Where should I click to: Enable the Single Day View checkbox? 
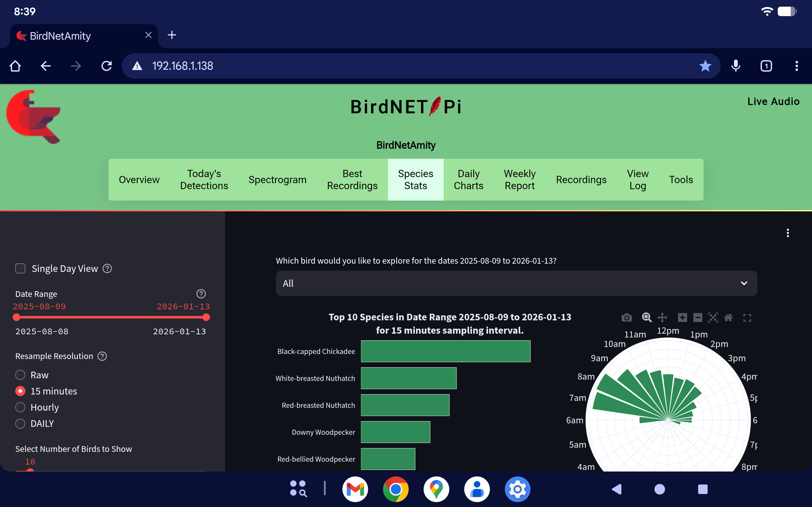click(x=21, y=268)
